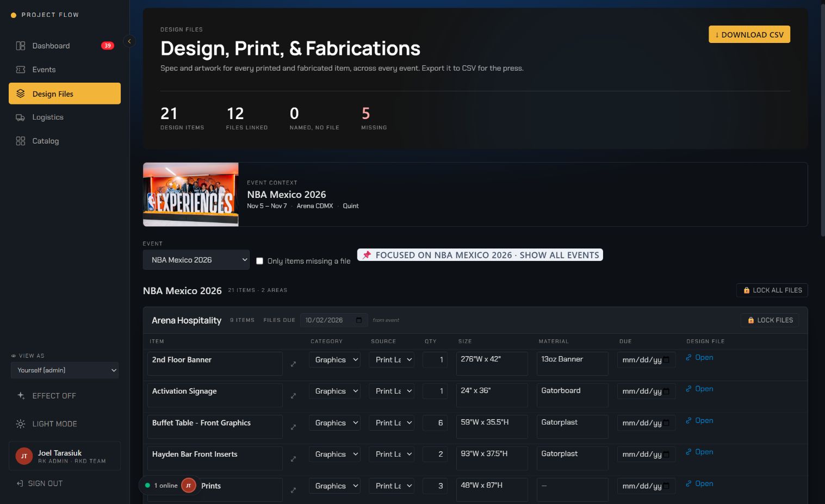This screenshot has height=504, width=825.
Task: Open category dropdown for Buffet Table Front Graphics
Action: [334, 423]
